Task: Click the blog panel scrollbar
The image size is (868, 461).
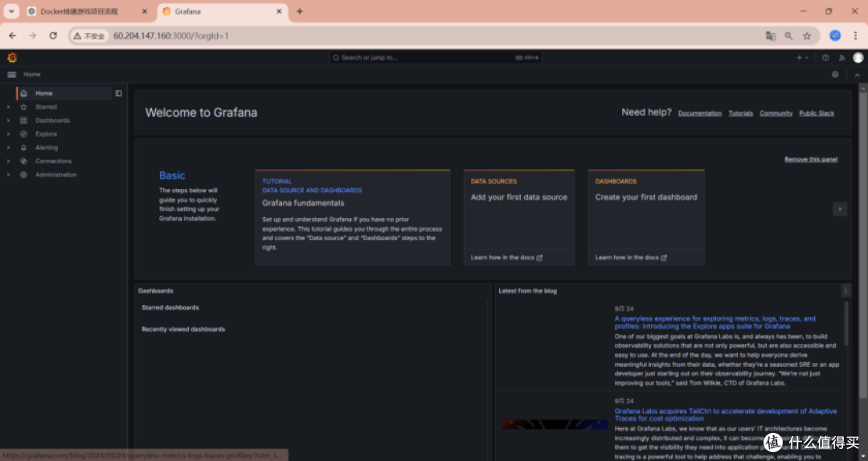Action: [845, 323]
